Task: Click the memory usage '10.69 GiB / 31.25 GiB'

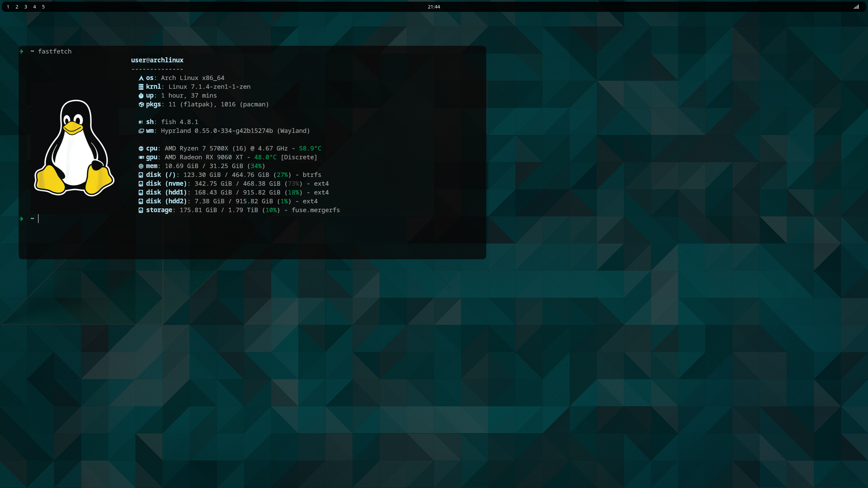Action: click(204, 166)
